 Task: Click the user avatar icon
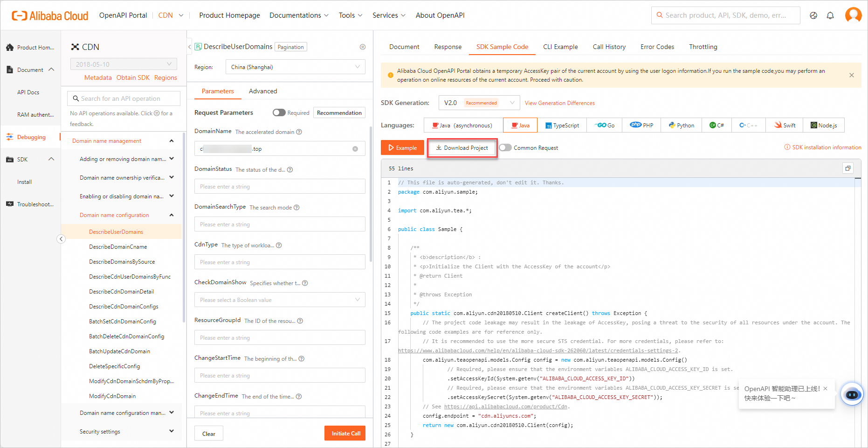click(853, 15)
